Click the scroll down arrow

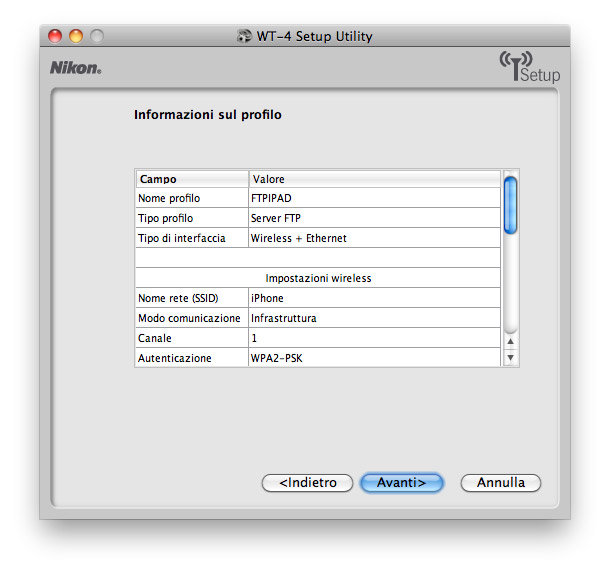click(x=510, y=357)
